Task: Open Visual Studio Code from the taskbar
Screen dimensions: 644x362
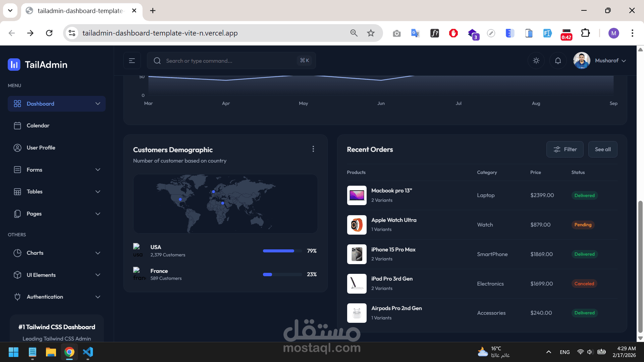Action: [88, 352]
